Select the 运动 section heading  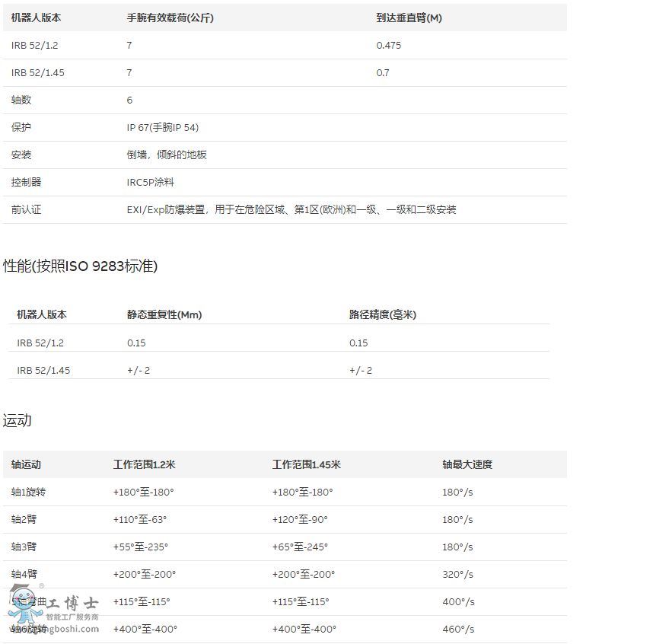tap(18, 420)
